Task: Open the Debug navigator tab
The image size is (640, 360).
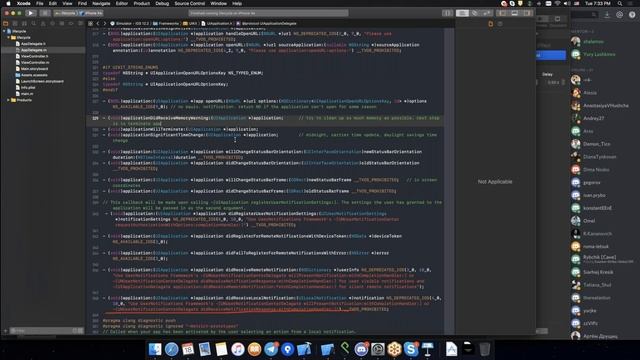Action: point(62,24)
